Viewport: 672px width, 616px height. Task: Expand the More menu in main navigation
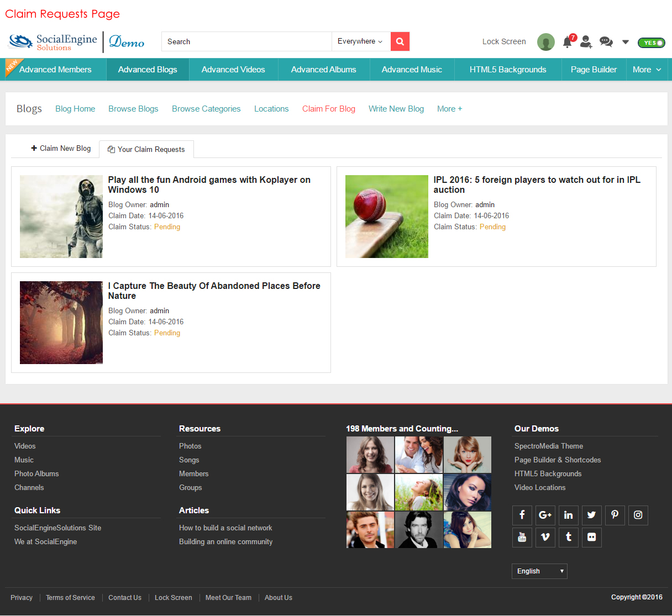click(647, 70)
